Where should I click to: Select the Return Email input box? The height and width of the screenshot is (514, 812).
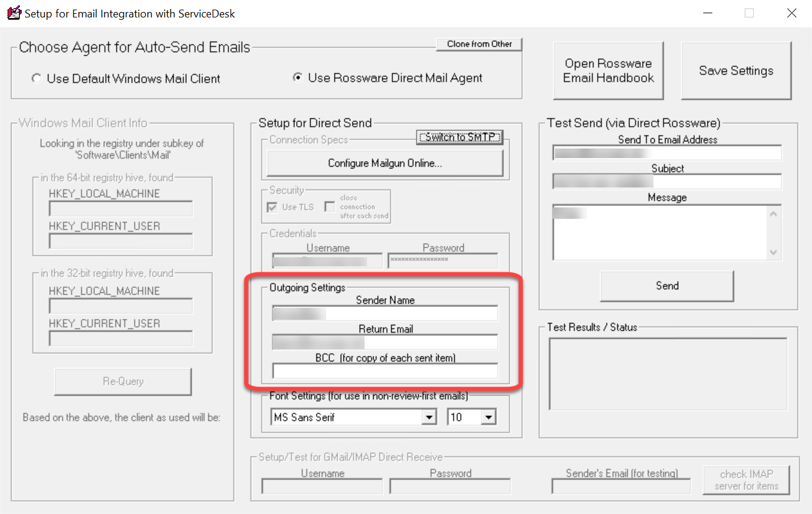[x=385, y=342]
